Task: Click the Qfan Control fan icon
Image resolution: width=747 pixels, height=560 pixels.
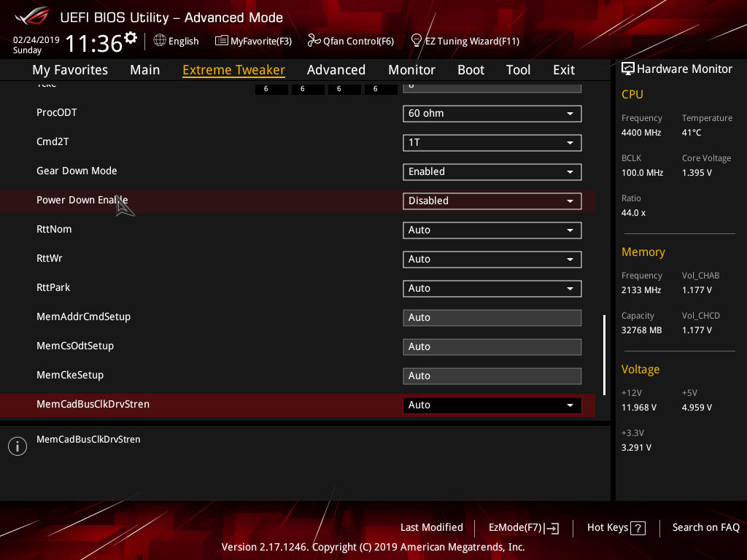Action: point(314,41)
